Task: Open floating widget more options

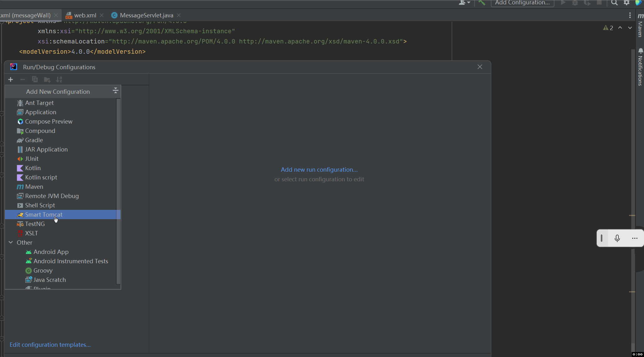Action: 635,238
